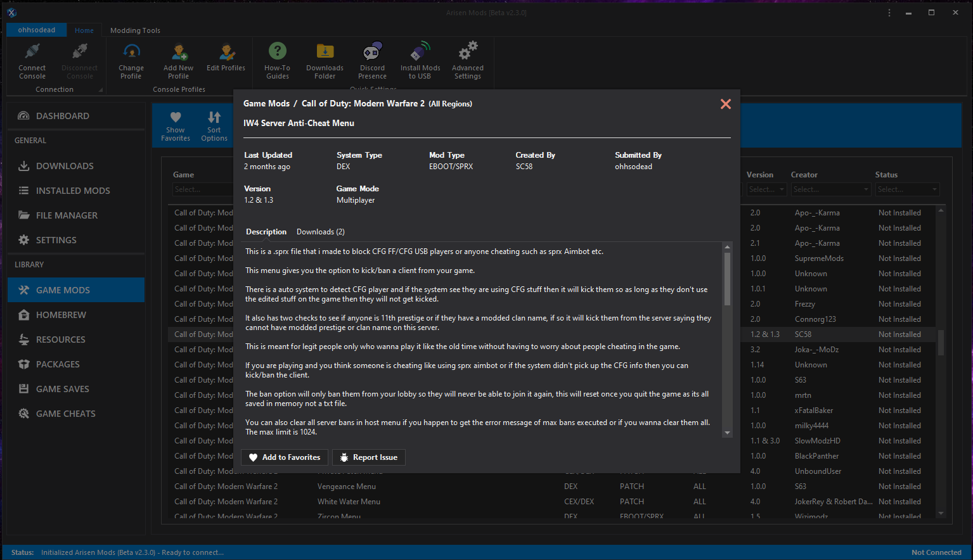Image resolution: width=973 pixels, height=560 pixels.
Task: Click the Game filter select field
Action: pos(203,189)
